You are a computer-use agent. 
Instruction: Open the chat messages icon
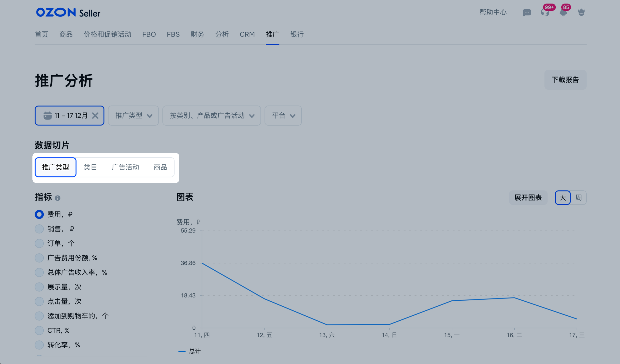527,12
